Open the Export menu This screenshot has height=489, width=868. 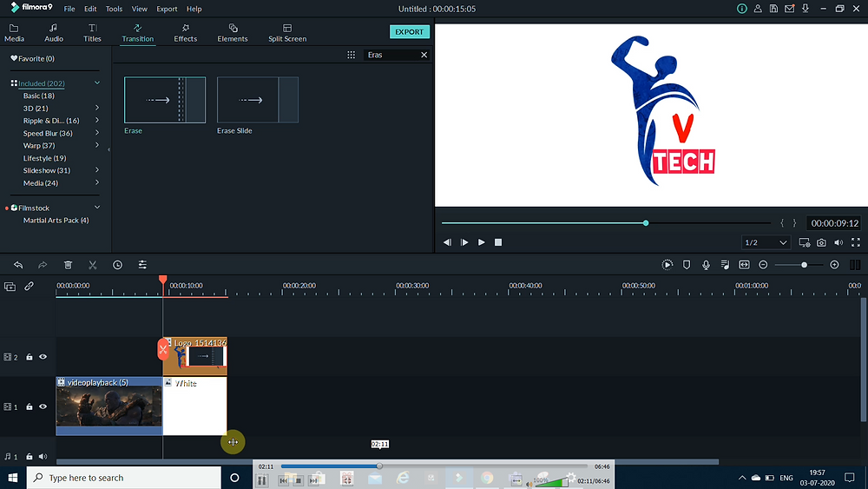[x=167, y=9]
